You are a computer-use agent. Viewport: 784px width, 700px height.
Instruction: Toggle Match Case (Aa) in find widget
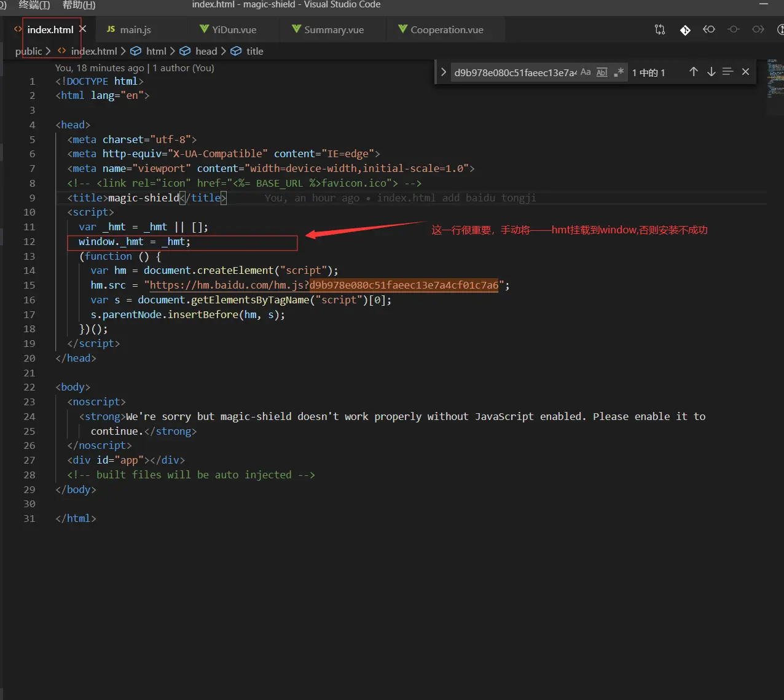click(586, 72)
